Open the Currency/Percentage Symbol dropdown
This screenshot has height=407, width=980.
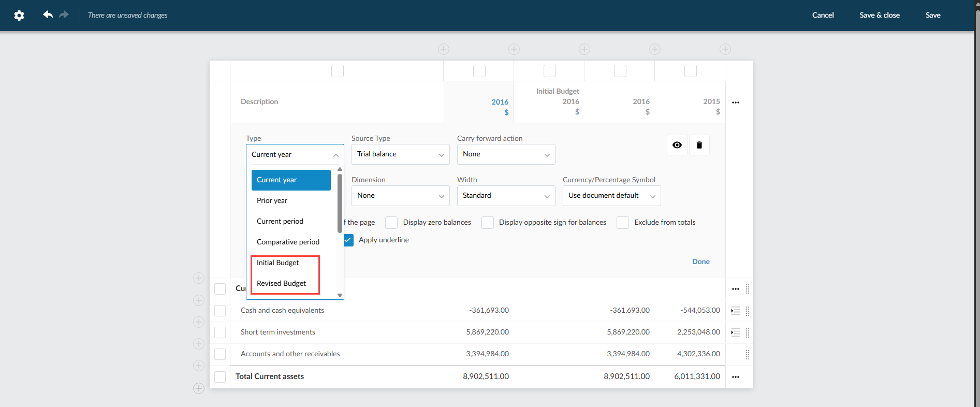click(612, 196)
